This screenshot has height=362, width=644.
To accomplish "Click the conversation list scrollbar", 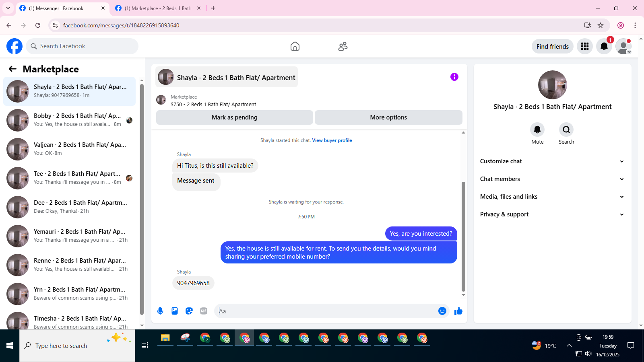I will [x=142, y=199].
